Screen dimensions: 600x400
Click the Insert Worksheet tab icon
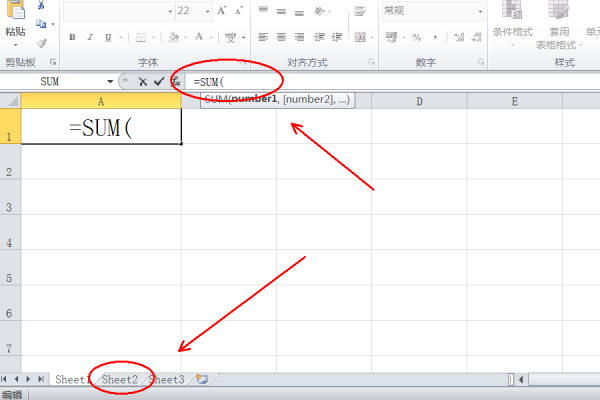tap(202, 379)
